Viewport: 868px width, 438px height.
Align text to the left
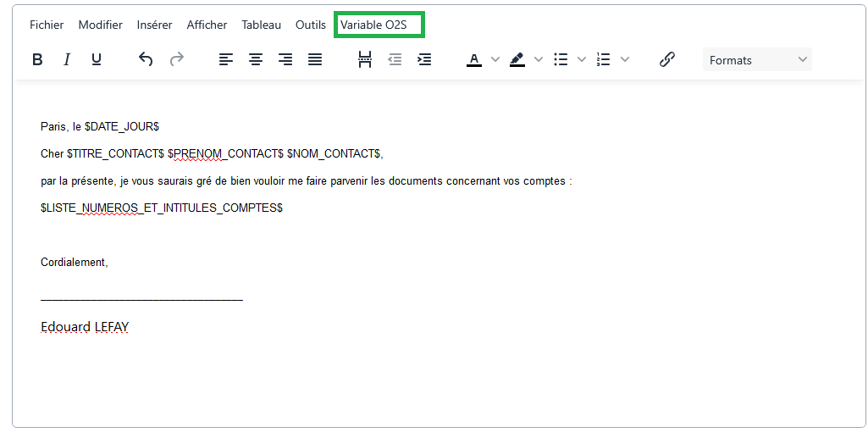[x=225, y=59]
